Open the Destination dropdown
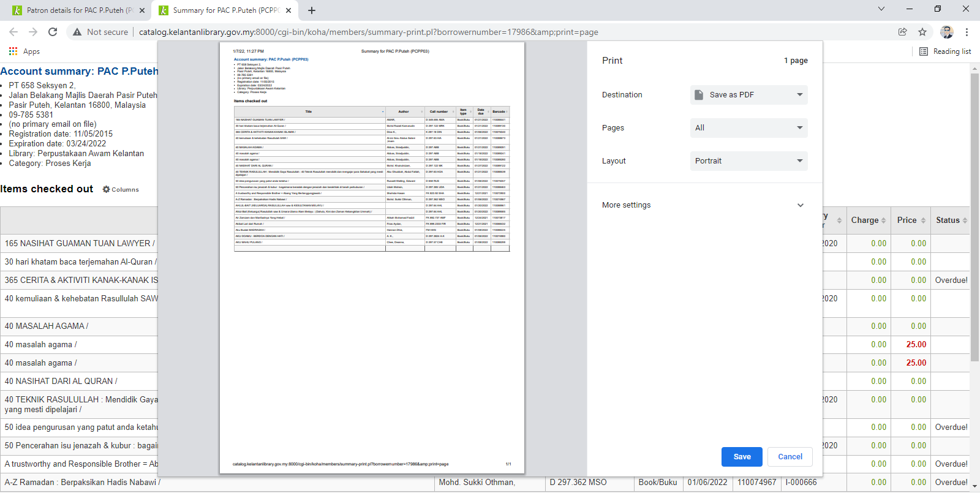This screenshot has height=493, width=980. click(748, 95)
